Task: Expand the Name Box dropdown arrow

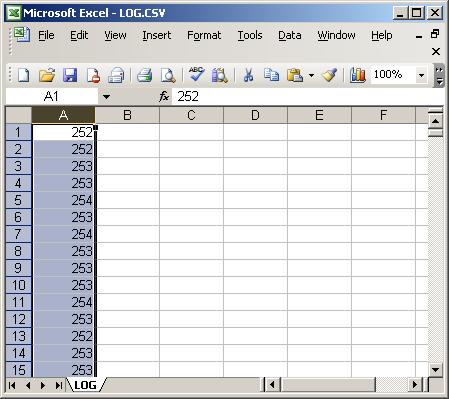Action: [x=106, y=97]
